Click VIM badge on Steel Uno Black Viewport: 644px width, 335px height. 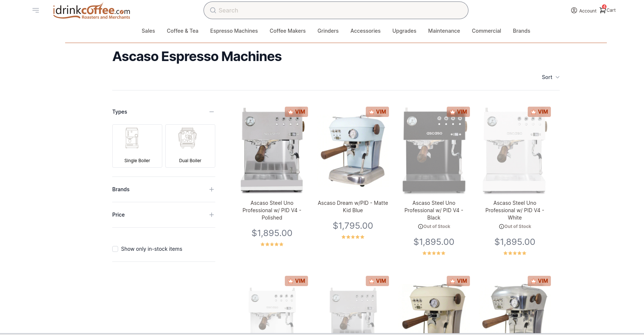[458, 112]
